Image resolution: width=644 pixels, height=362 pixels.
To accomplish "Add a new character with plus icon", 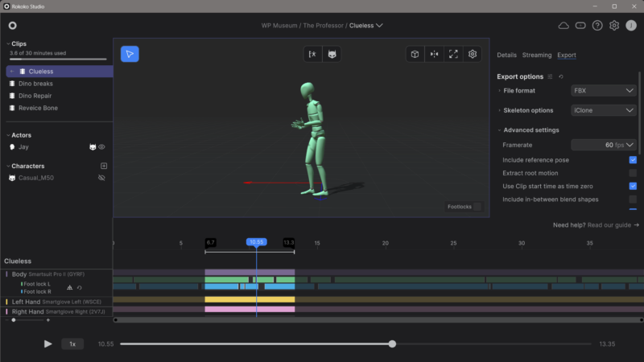I will pyautogui.click(x=103, y=166).
